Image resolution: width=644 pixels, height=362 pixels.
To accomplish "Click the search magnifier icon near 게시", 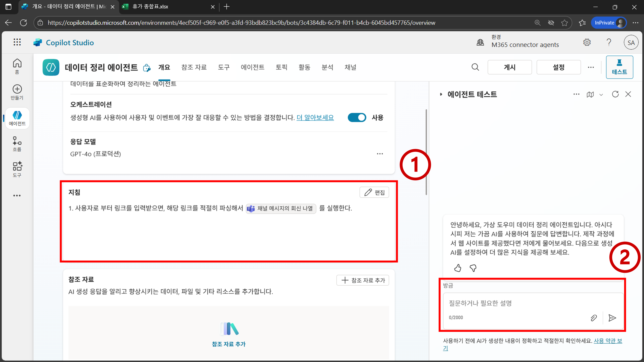I will [475, 67].
